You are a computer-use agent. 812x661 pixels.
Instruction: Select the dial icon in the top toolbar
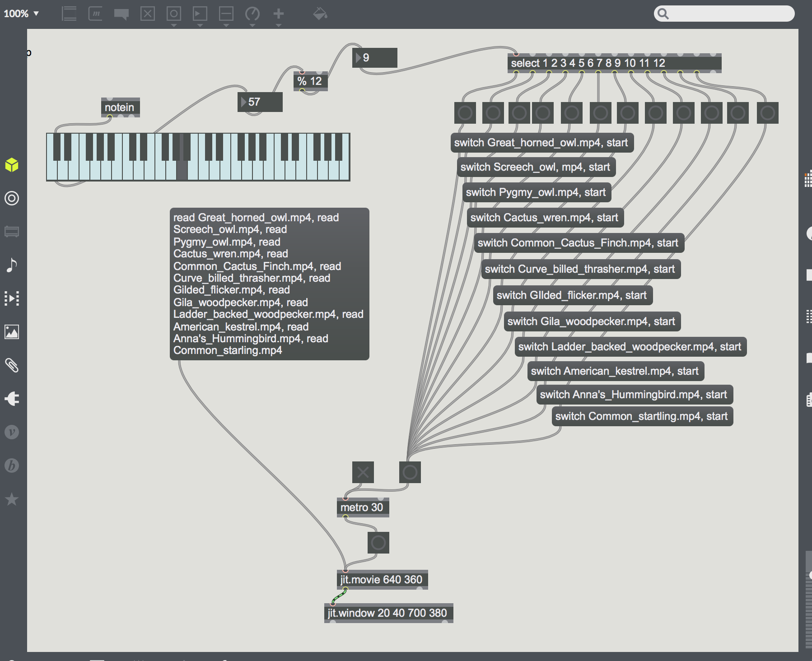click(252, 14)
